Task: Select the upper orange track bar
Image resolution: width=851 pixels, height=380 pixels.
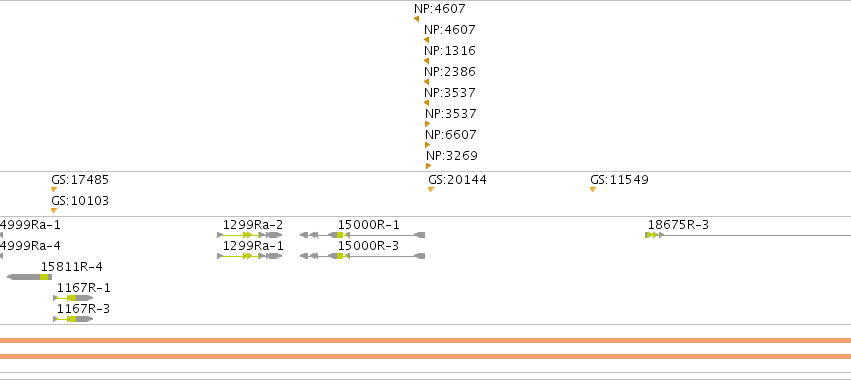Action: coord(426,341)
